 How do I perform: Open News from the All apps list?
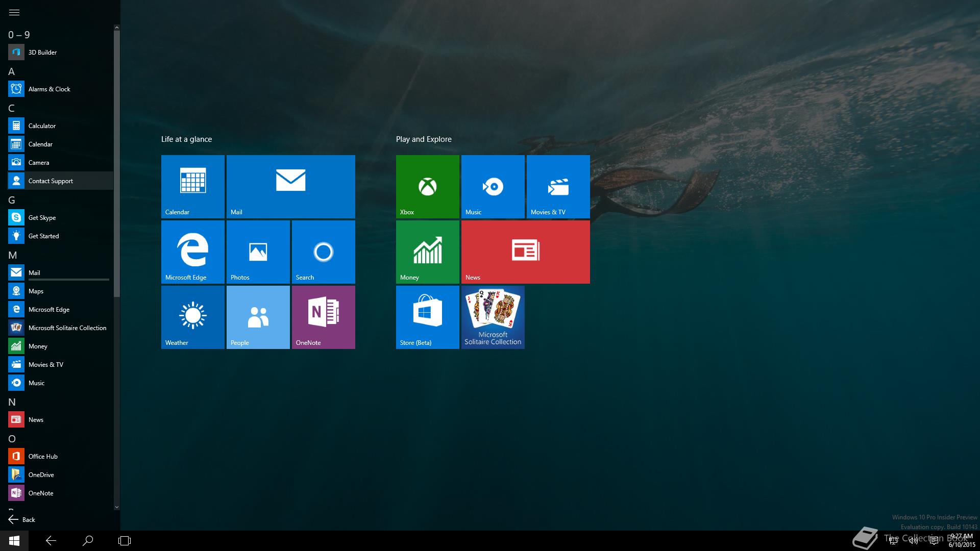pyautogui.click(x=60, y=419)
